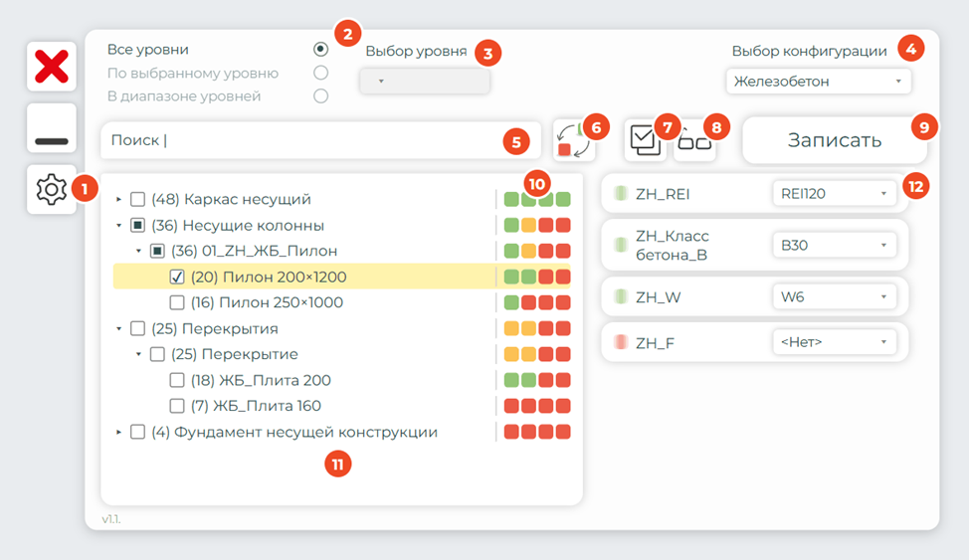Viewport: 969px width, 560px height.
Task: Expand the Фундамент несущей конструкции node
Action: [x=118, y=432]
